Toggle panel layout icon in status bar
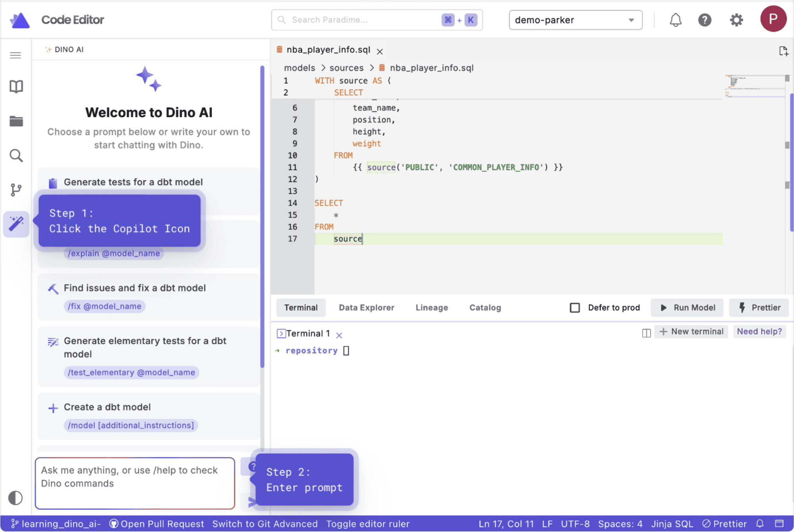794x532 pixels. pos(779,524)
